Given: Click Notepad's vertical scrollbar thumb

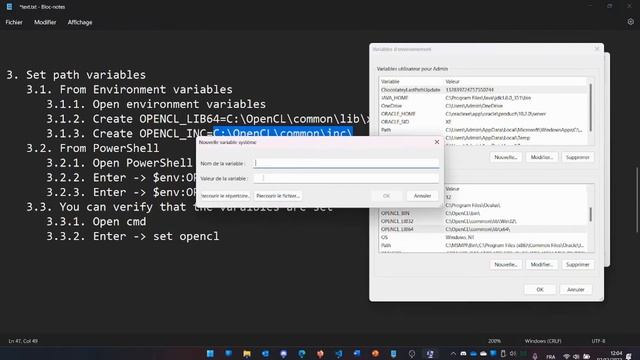Looking at the screenshot, I should click(637, 200).
